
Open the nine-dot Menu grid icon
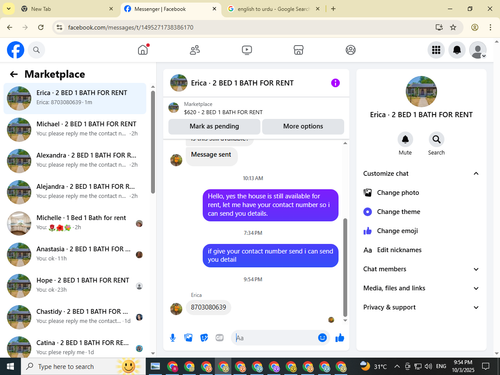point(436,50)
